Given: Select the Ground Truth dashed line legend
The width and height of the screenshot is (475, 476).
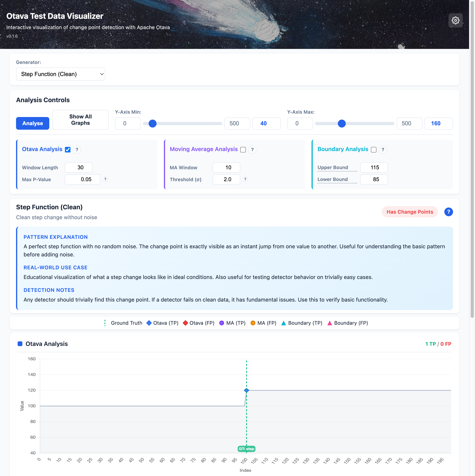Looking at the screenshot, I should pyautogui.click(x=105, y=323).
